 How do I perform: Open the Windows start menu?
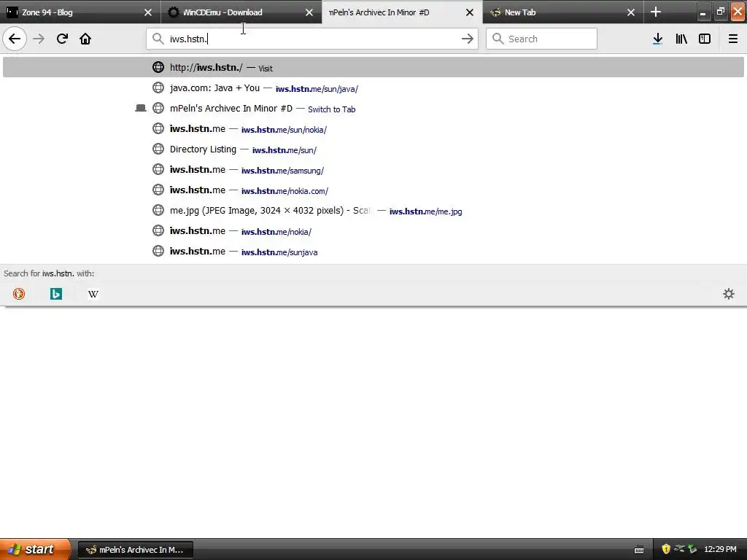coord(35,549)
